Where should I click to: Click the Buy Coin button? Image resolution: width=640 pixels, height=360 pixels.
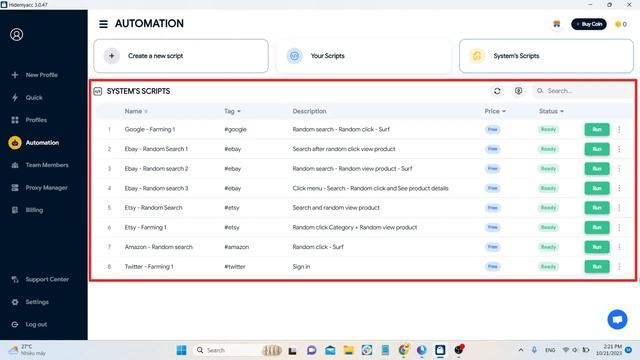[589, 24]
